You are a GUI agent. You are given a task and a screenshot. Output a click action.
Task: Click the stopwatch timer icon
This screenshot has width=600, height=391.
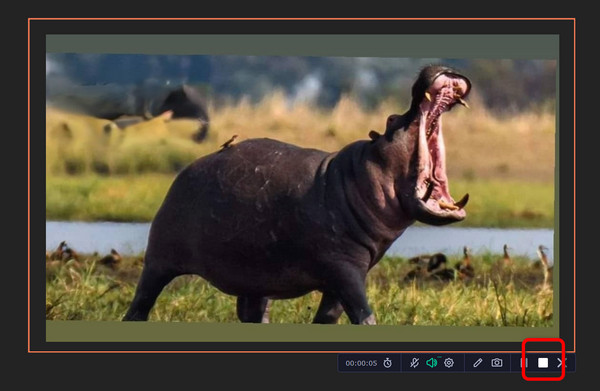click(388, 363)
